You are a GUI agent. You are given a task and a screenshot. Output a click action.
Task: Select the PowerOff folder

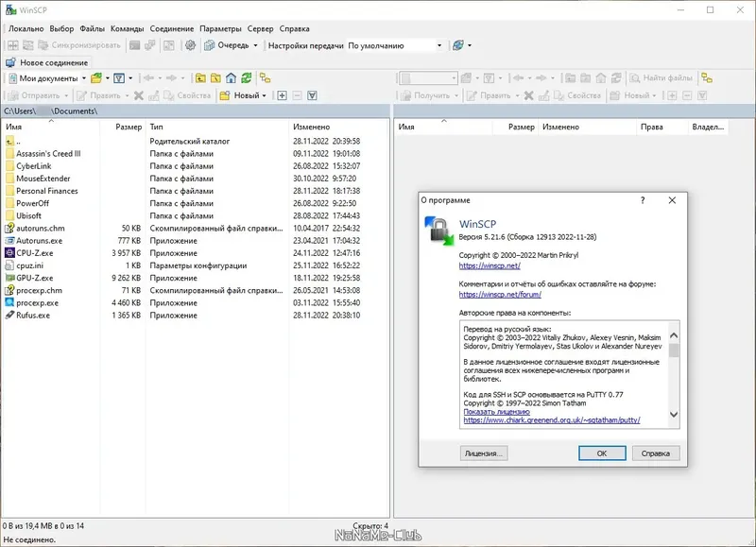click(x=195, y=203)
